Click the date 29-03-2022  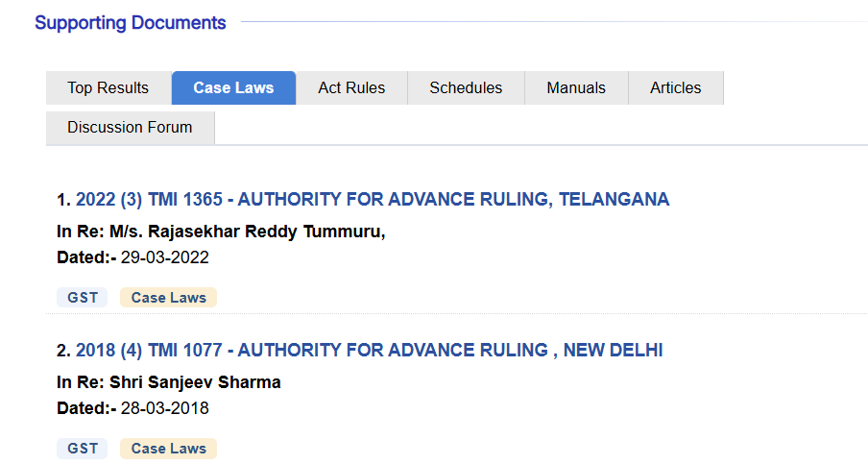coord(164,257)
